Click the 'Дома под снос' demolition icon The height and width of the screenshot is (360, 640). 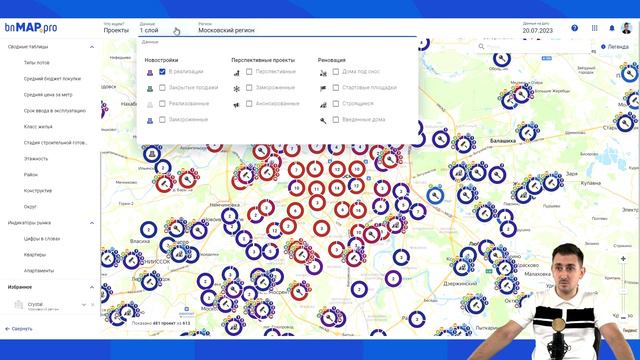323,73
